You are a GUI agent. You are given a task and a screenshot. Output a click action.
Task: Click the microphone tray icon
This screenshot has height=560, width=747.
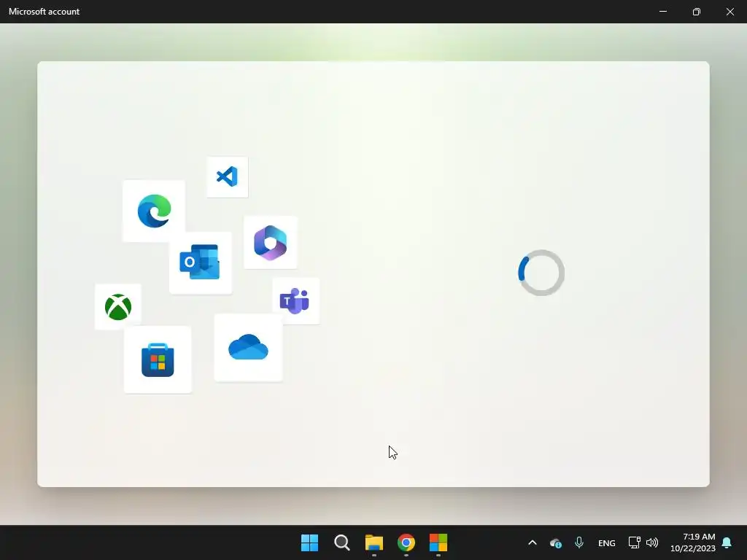578,542
